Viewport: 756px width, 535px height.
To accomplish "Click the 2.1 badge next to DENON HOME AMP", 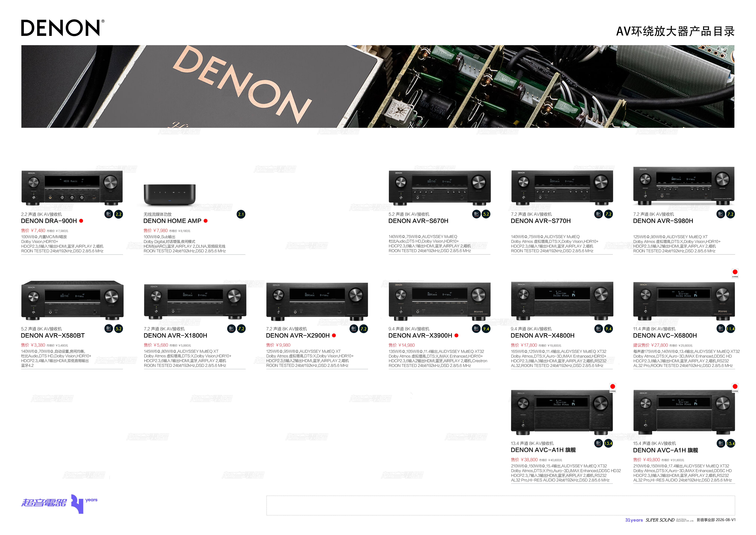I will [241, 214].
